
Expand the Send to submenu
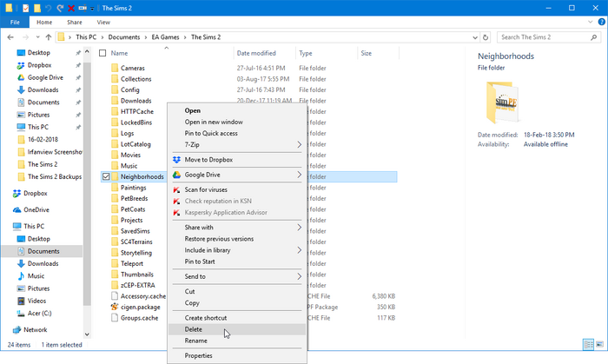(x=299, y=276)
